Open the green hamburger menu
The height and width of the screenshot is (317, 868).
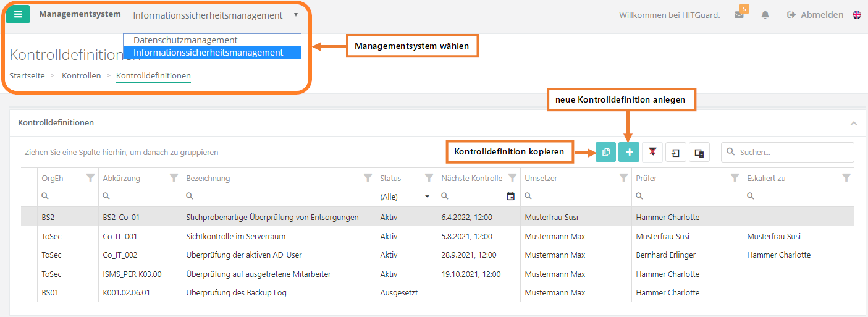click(18, 14)
